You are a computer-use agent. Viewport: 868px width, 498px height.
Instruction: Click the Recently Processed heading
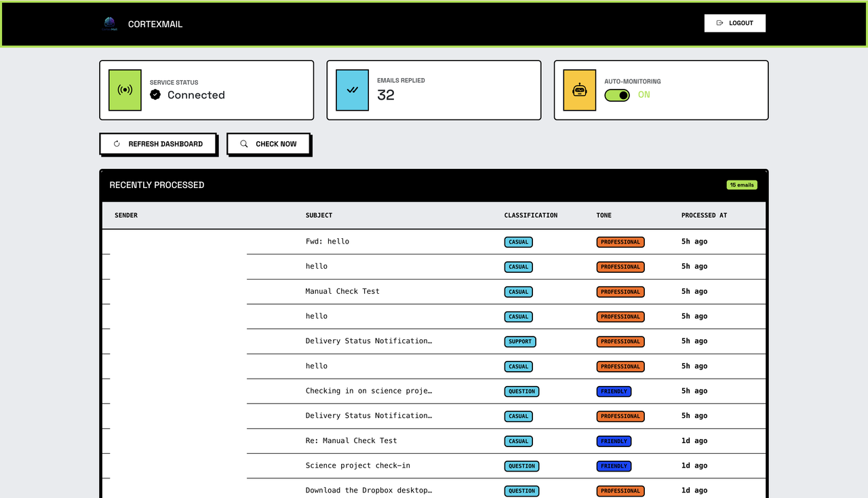(157, 185)
